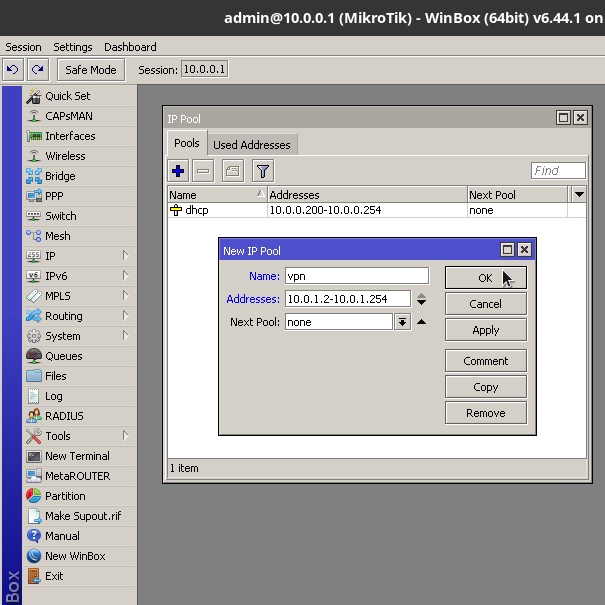Click the 10.0.0.200-10.0.0.254 addresses cell
The image size is (605, 605).
367,210
